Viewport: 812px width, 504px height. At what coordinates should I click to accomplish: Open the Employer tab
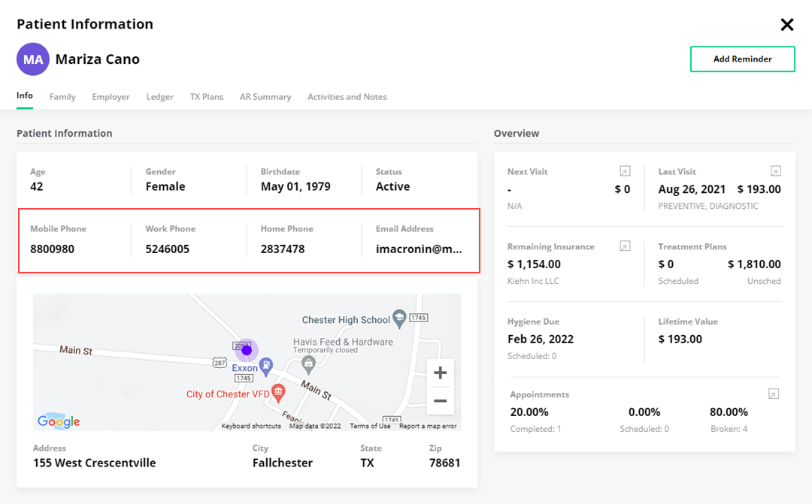(x=111, y=97)
